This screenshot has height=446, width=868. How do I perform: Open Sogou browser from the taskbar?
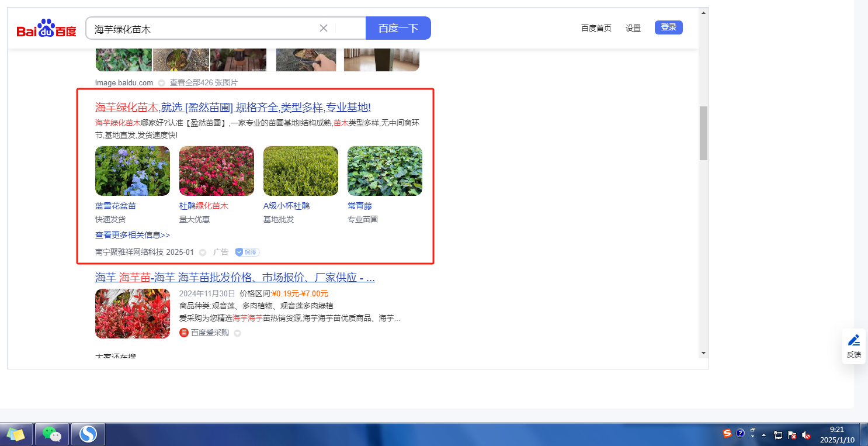[89, 434]
